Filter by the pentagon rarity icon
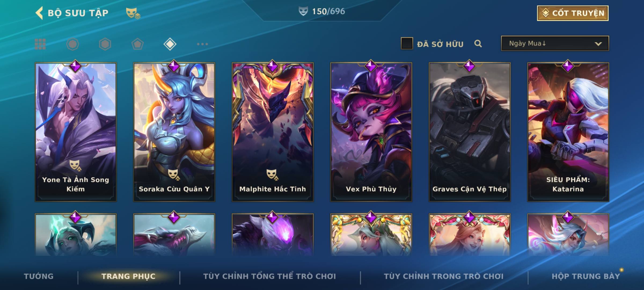This screenshot has height=290, width=644. (137, 44)
